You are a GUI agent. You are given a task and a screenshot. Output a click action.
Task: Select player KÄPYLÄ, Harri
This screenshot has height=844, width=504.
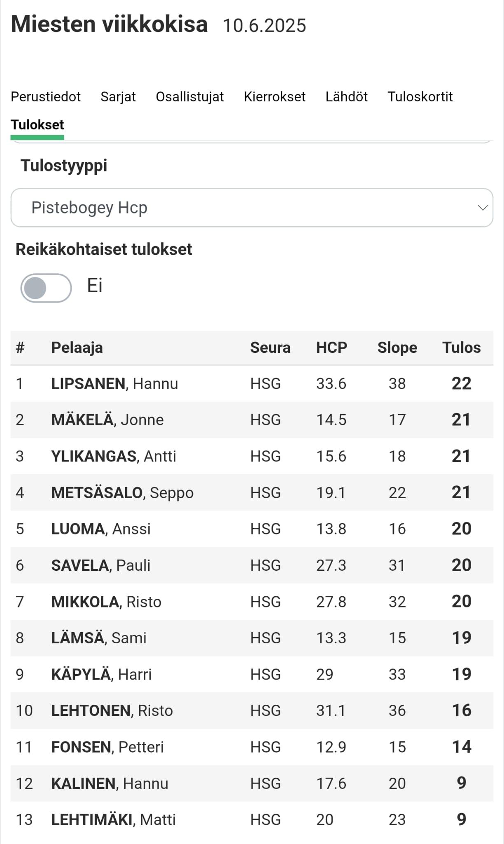(x=101, y=674)
